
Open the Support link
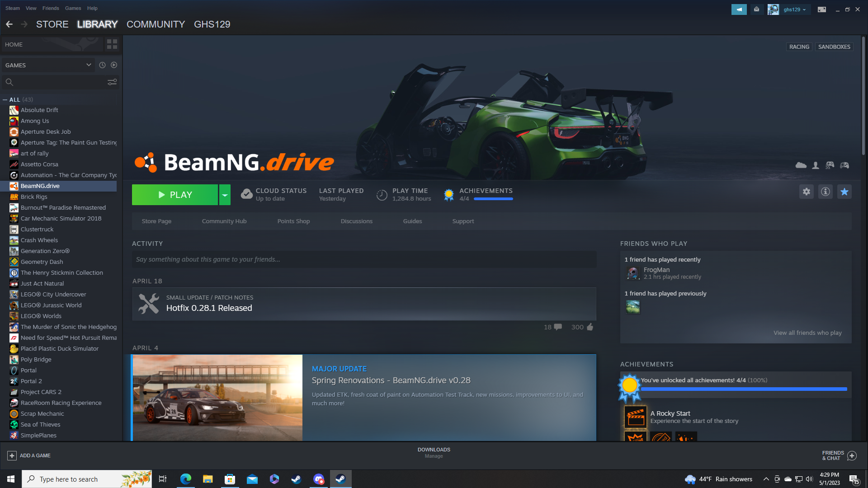[463, 221]
